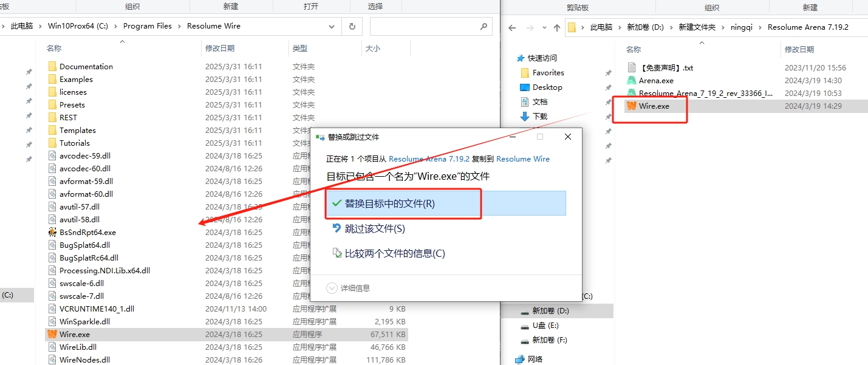Click refresh button in Resolume Wire window

coord(352,26)
